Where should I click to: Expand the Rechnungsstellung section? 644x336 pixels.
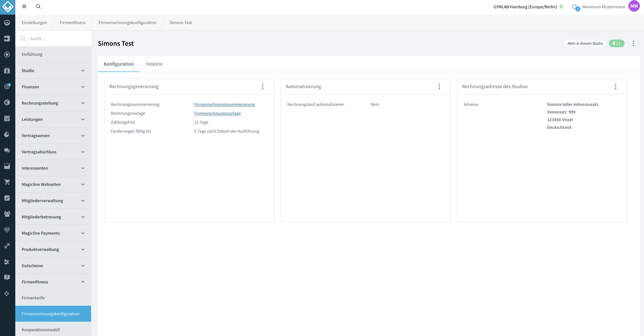click(x=53, y=103)
